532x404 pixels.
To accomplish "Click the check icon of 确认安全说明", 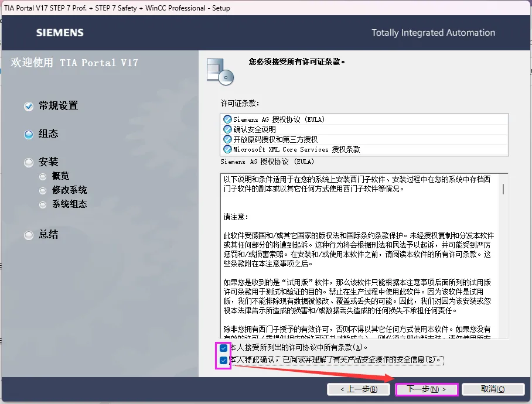I will [227, 129].
